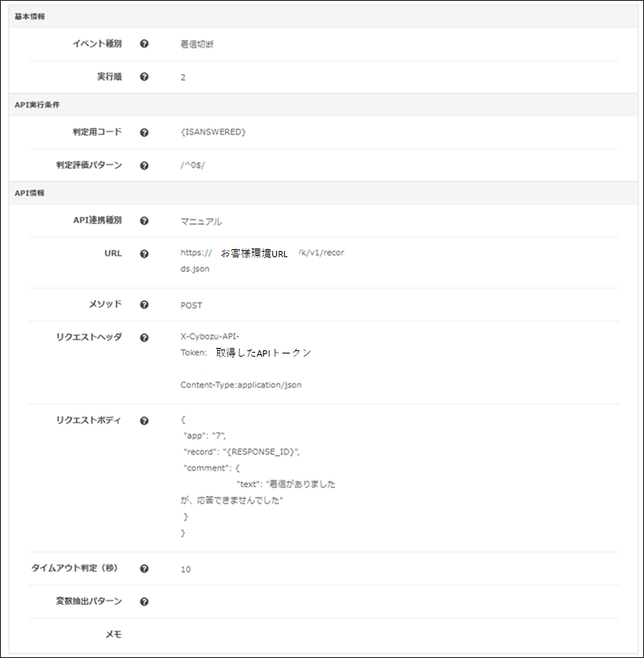Open help icon next to 実行順
The image size is (644, 658).
[x=144, y=77]
